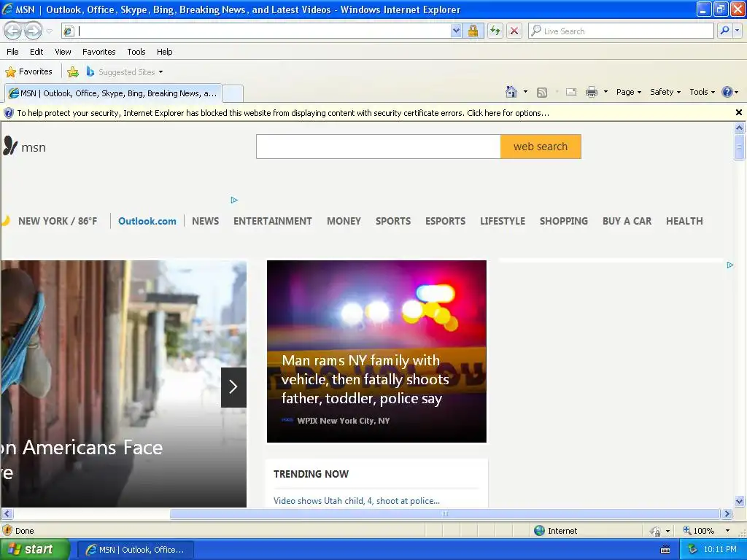Go to the SHOPPING section
This screenshot has height=560, width=747.
pos(564,221)
